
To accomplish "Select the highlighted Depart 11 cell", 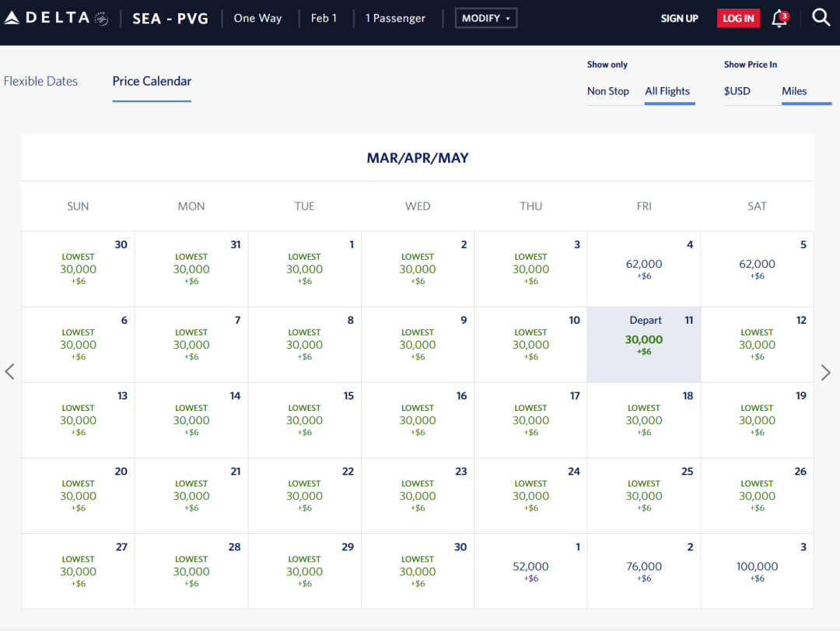I will coord(644,345).
